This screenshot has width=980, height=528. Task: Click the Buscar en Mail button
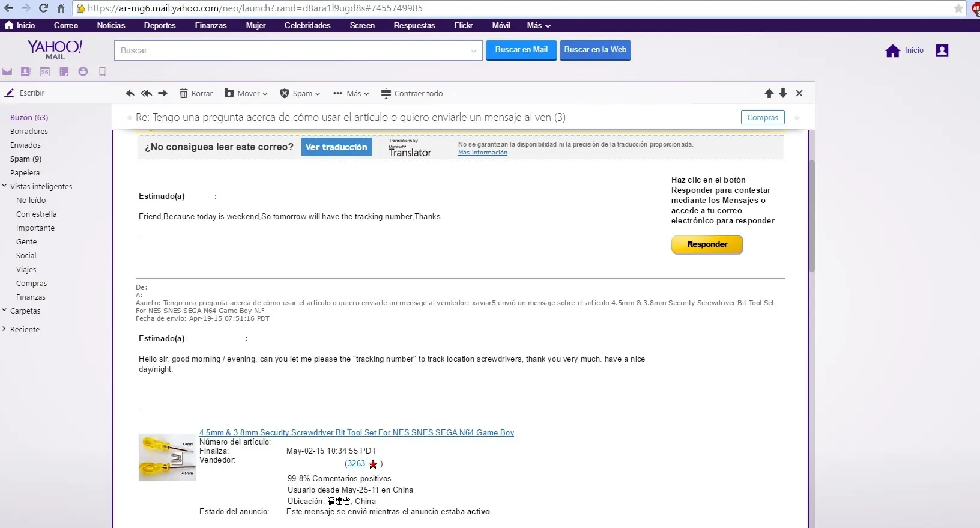click(521, 50)
